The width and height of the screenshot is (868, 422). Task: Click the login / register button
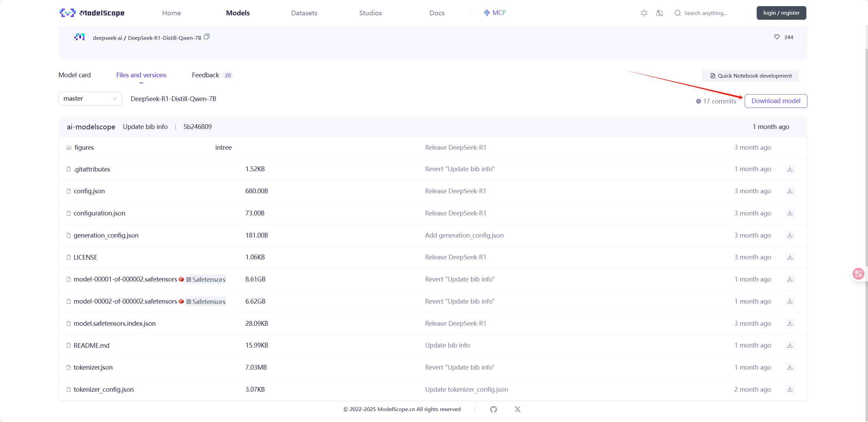point(781,13)
